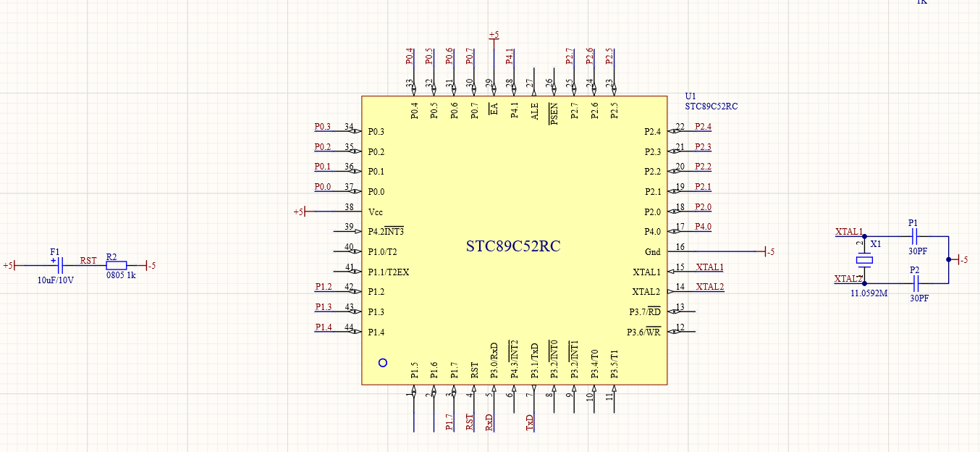This screenshot has height=452, width=980.
Task: Click the red P0.7 net label above pin 30
Action: (470, 56)
